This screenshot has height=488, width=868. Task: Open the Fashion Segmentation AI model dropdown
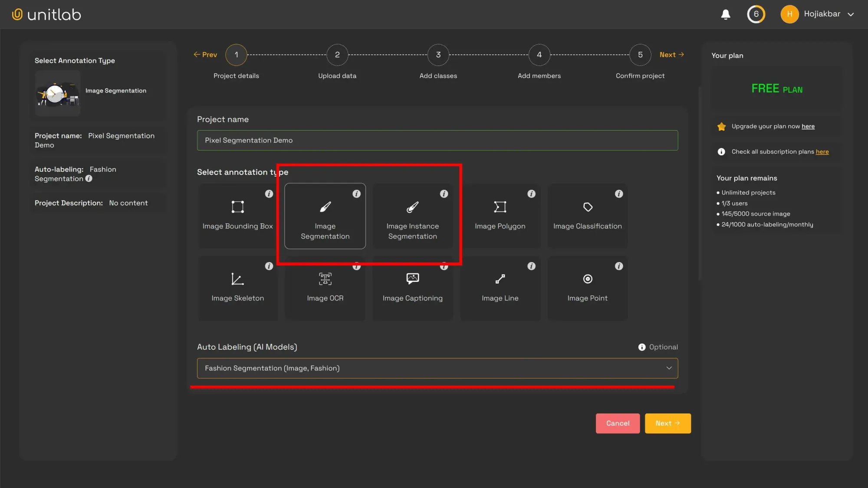click(x=437, y=368)
